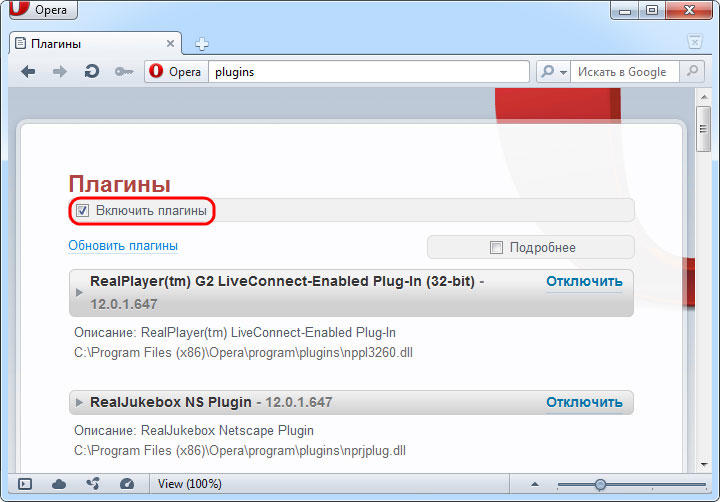The image size is (720, 502).
Task: Reload the page with the refresh icon
Action: click(91, 72)
